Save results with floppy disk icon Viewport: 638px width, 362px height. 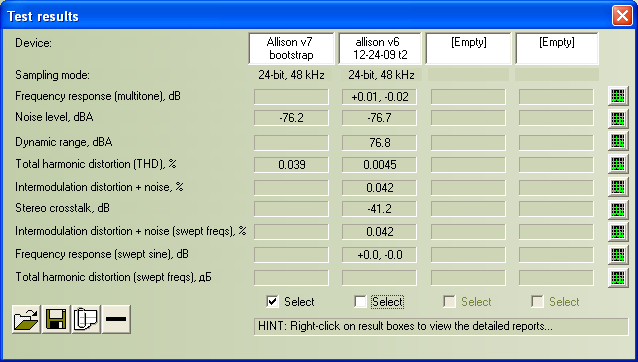tap(56, 319)
